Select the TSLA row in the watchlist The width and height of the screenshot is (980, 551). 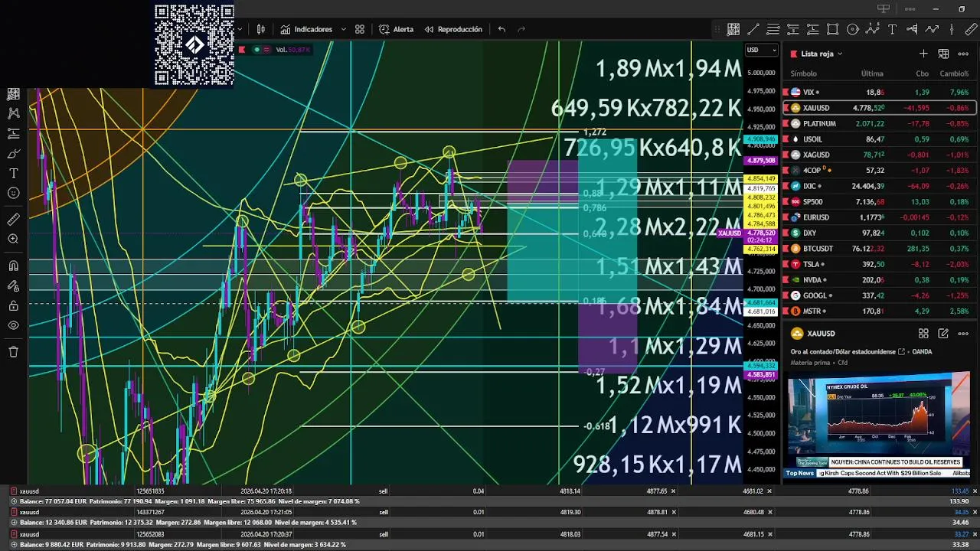[x=880, y=264]
